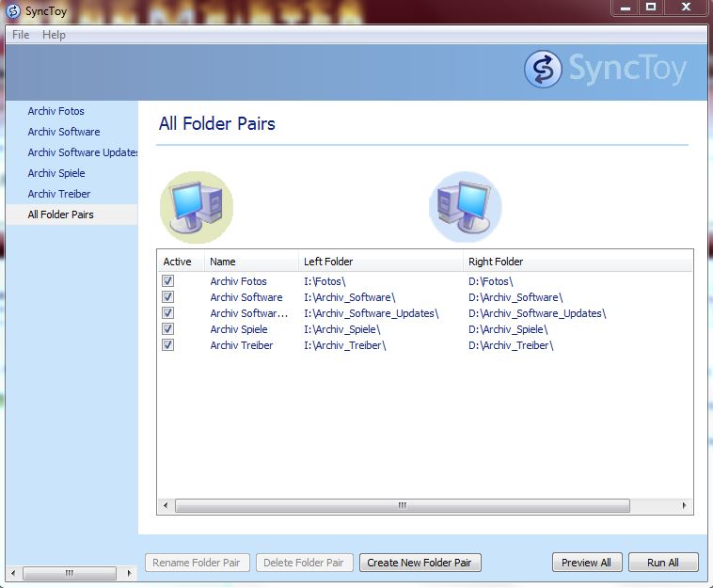The image size is (713, 588).
Task: Click the Rename Folder Pair button
Action: (x=197, y=563)
